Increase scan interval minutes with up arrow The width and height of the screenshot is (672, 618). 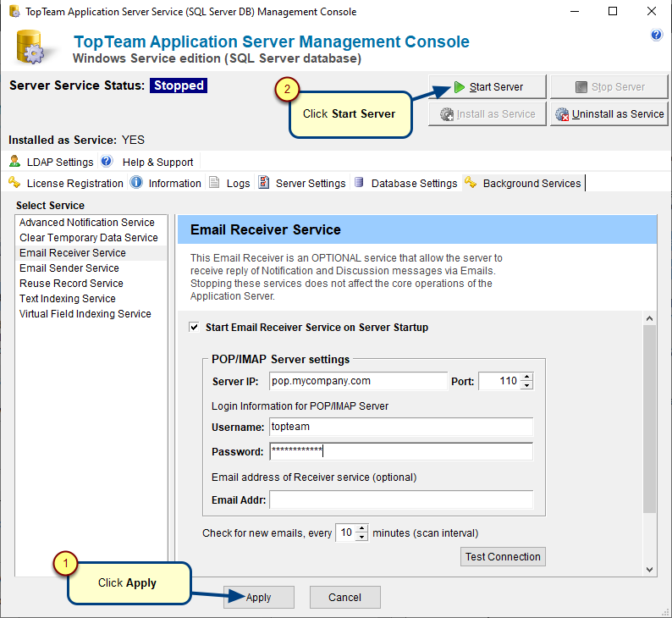click(x=362, y=528)
